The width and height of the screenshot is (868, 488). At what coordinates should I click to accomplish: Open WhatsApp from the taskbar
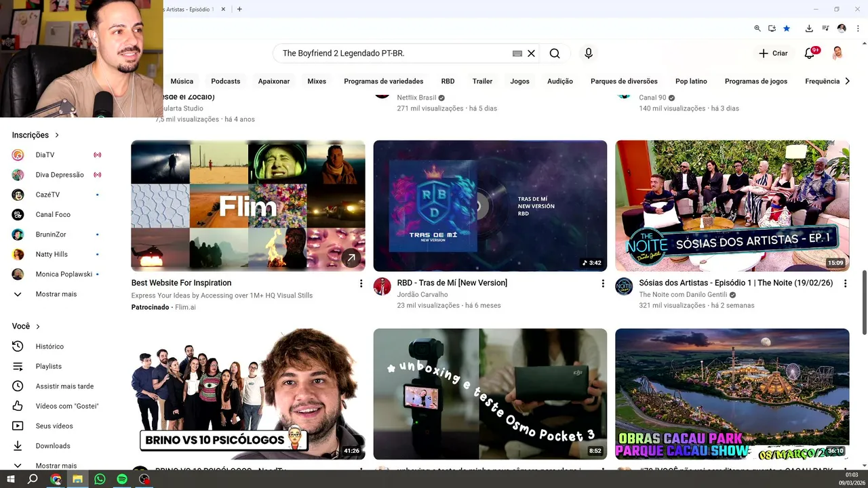(x=100, y=479)
